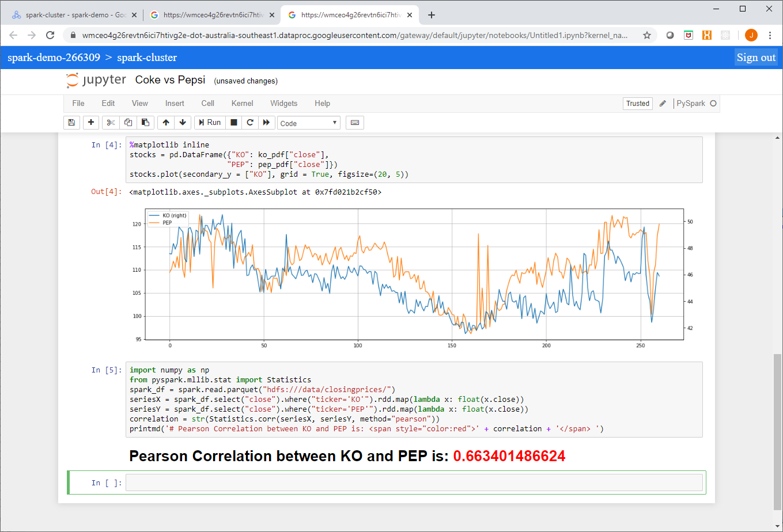
Task: Open the File menu
Action: (x=78, y=104)
